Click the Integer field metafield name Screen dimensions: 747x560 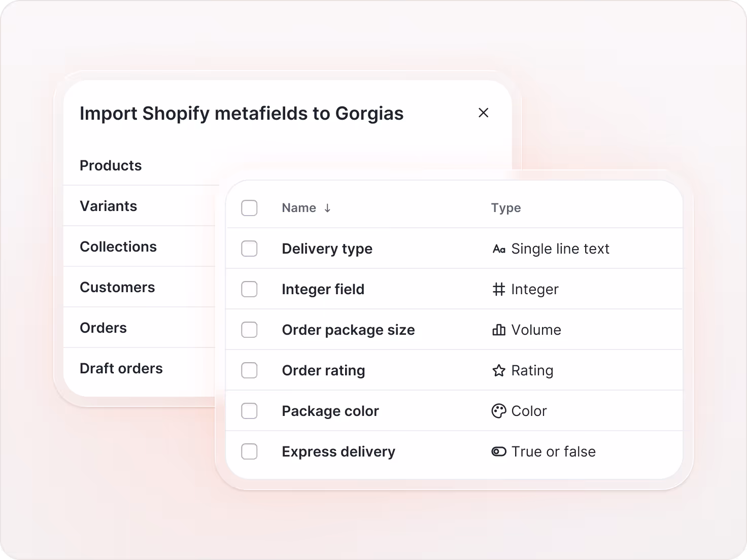tap(323, 290)
